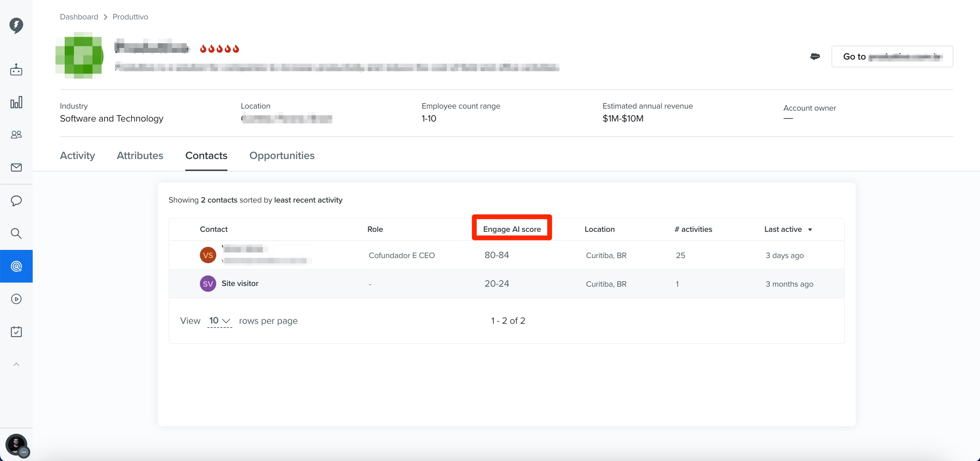Click the Salesforce cloud icon
The width and height of the screenshot is (980, 461).
tap(815, 56)
